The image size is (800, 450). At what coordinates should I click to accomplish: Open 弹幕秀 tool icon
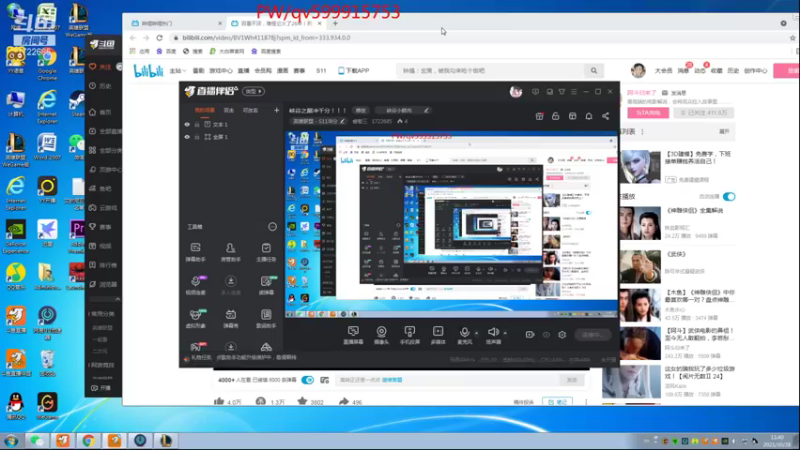point(231,318)
